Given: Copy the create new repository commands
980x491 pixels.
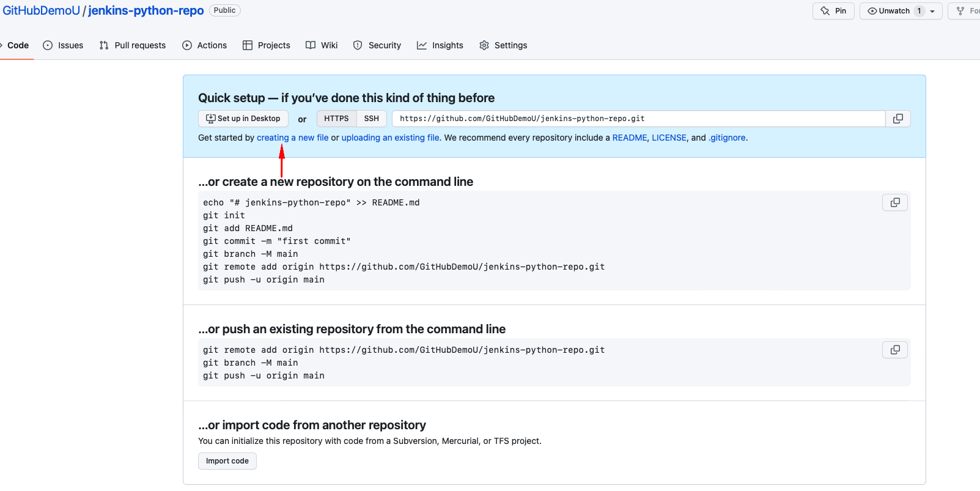Looking at the screenshot, I should (x=895, y=202).
